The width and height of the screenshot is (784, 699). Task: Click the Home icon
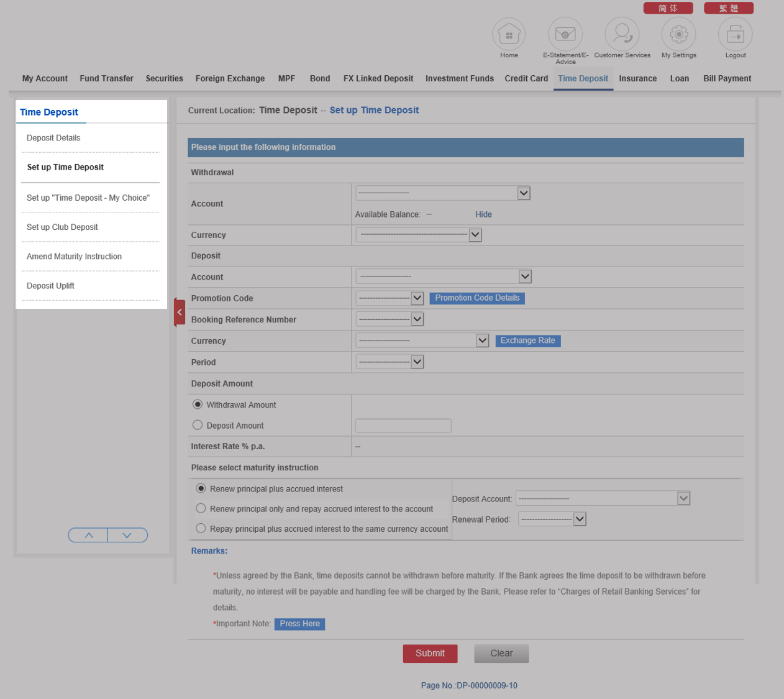point(509,35)
